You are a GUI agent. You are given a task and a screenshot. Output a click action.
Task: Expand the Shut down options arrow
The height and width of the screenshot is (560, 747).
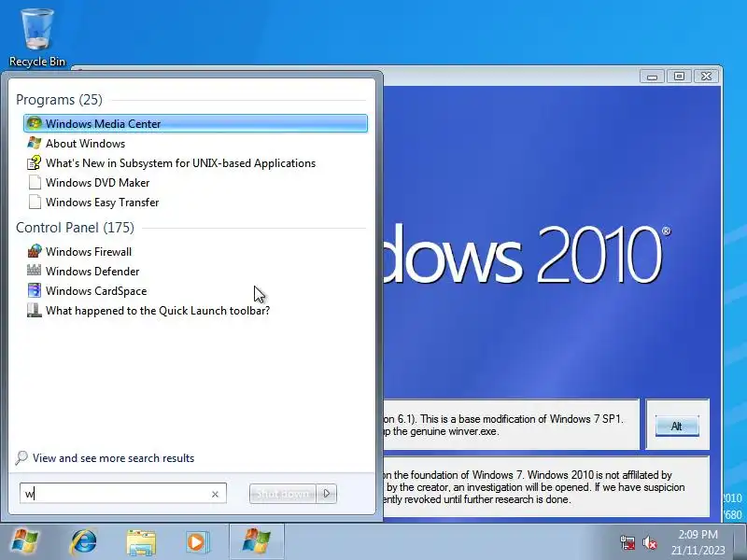tap(326, 494)
